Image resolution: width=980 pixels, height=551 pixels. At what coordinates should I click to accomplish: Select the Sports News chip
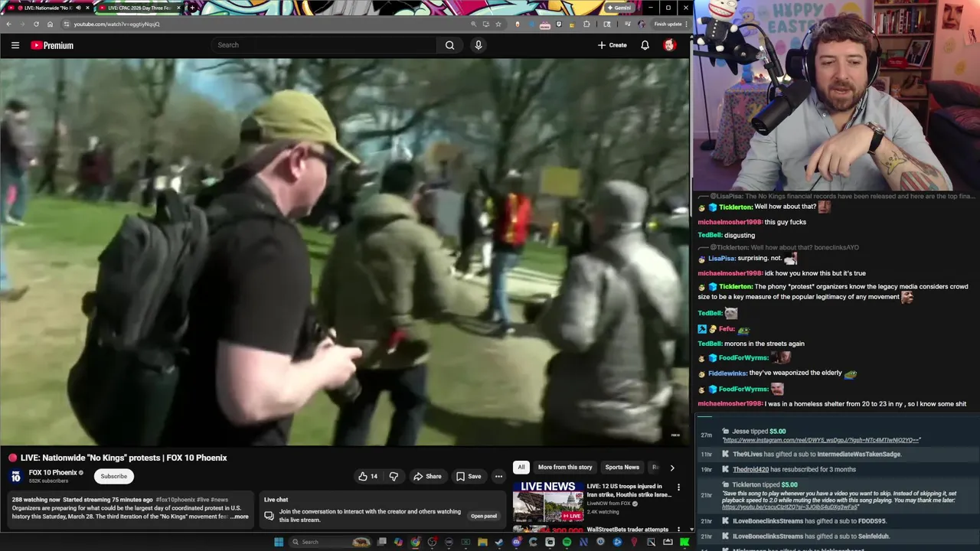coord(622,467)
